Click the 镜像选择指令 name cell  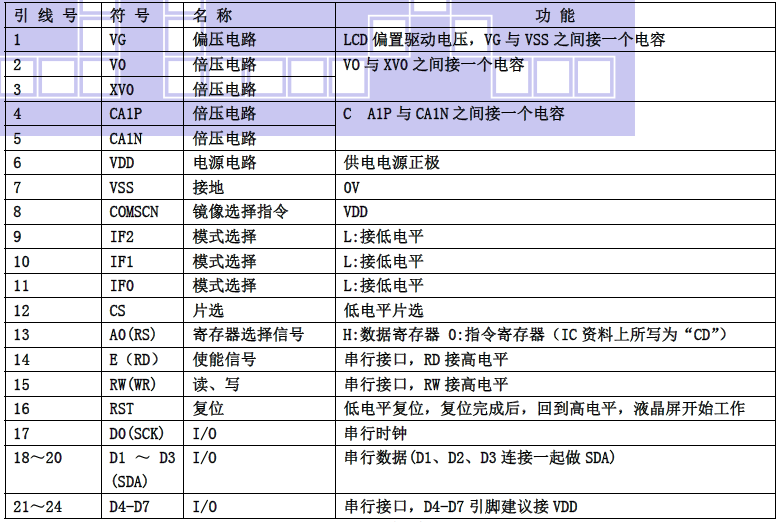tap(240, 212)
